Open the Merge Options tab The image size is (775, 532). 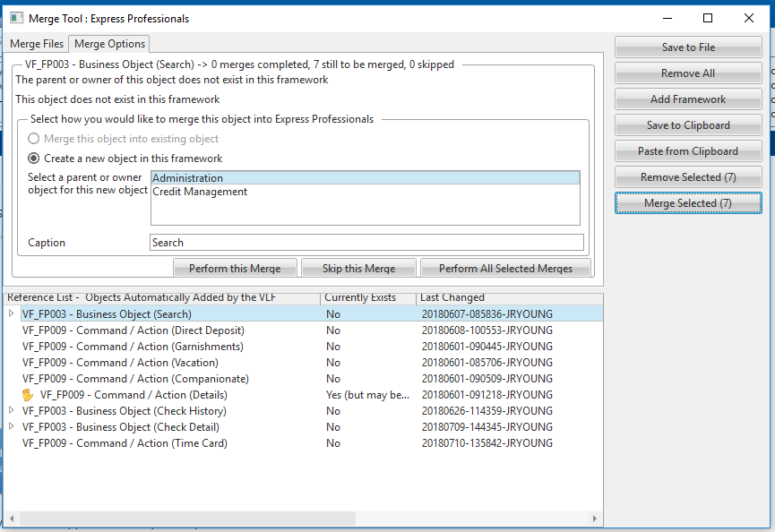coord(108,43)
